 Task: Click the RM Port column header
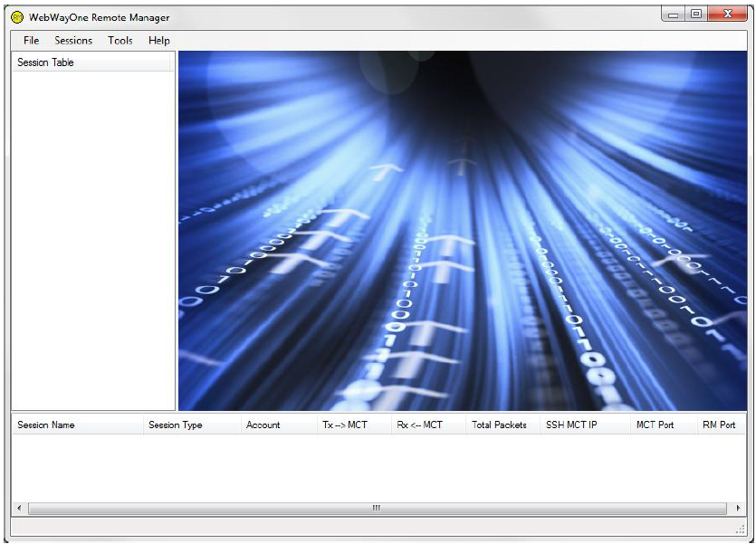[720, 425]
